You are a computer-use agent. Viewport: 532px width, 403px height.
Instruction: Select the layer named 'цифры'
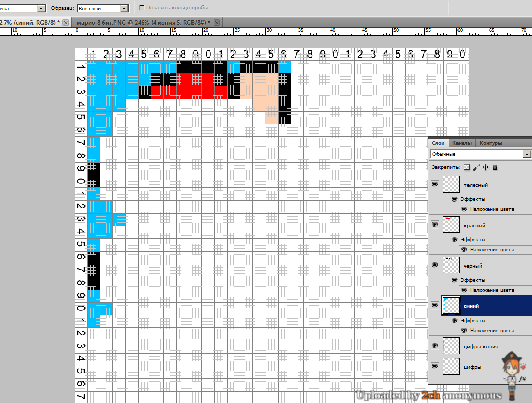(472, 367)
